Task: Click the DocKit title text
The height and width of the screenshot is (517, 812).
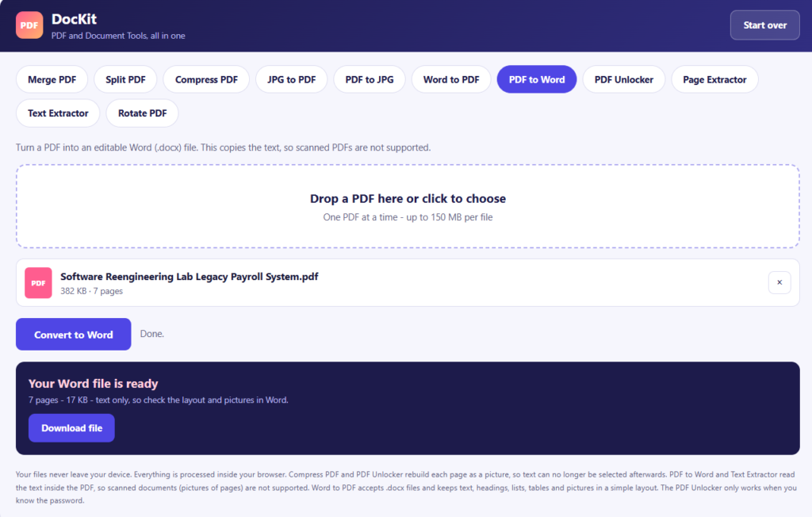Action: (x=74, y=19)
